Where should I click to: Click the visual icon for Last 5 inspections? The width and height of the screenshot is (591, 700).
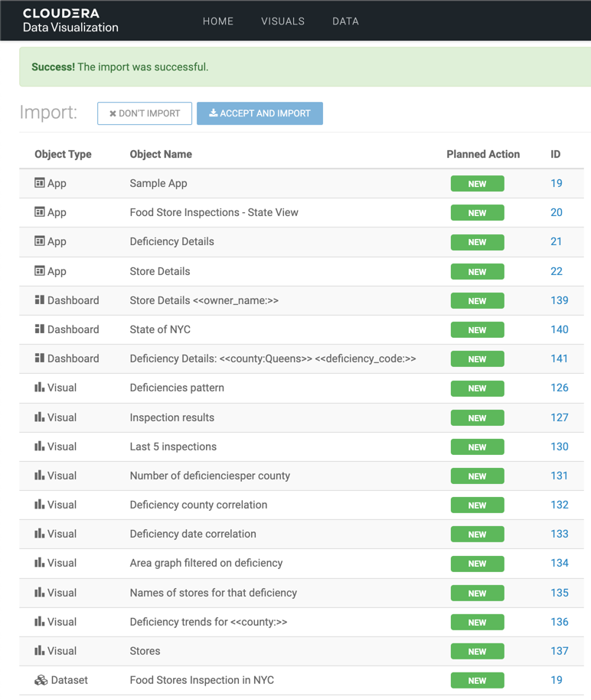[40, 446]
